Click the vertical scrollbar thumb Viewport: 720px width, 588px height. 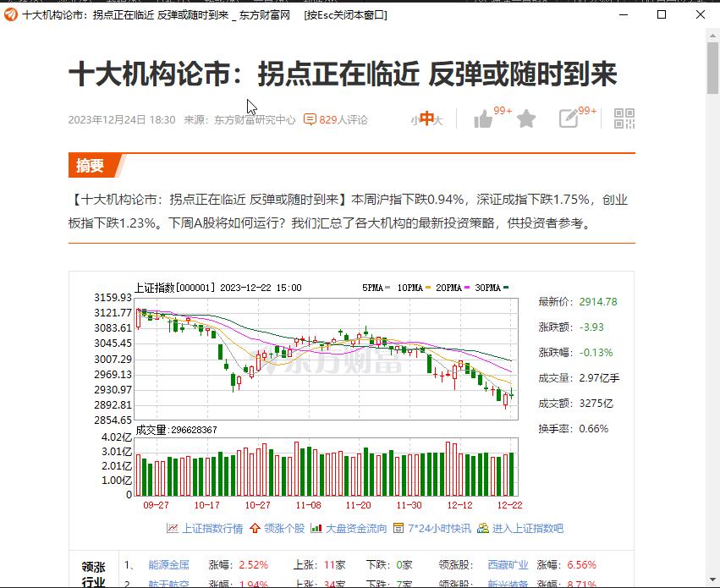[x=712, y=68]
